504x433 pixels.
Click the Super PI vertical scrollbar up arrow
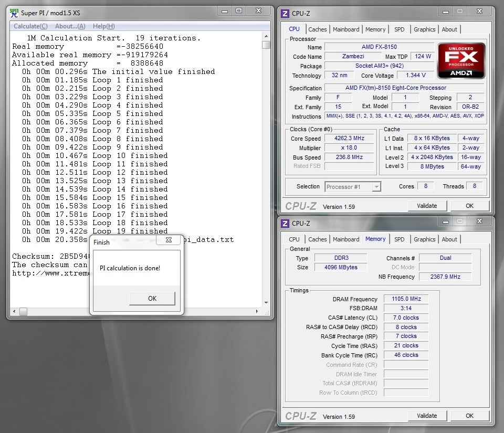pyautogui.click(x=266, y=36)
